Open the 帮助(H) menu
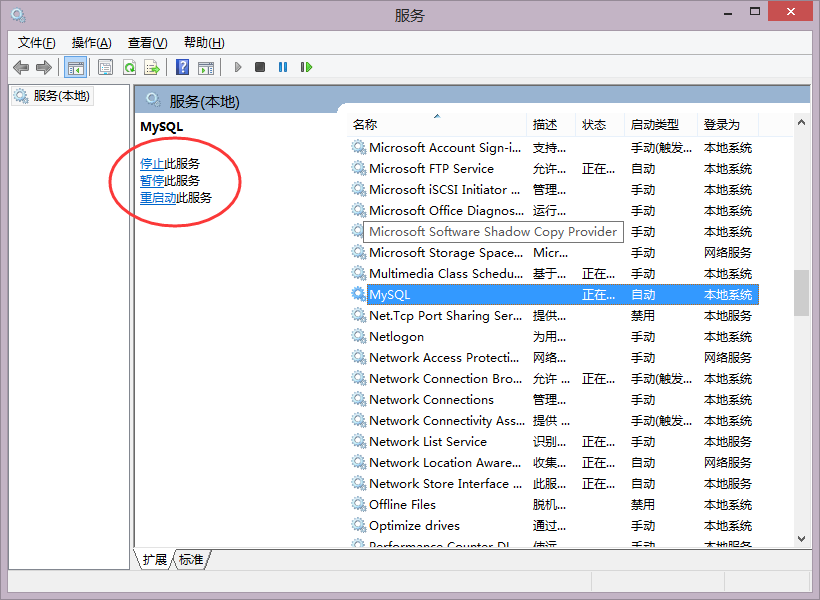Screen dimensions: 820x600 [204, 43]
